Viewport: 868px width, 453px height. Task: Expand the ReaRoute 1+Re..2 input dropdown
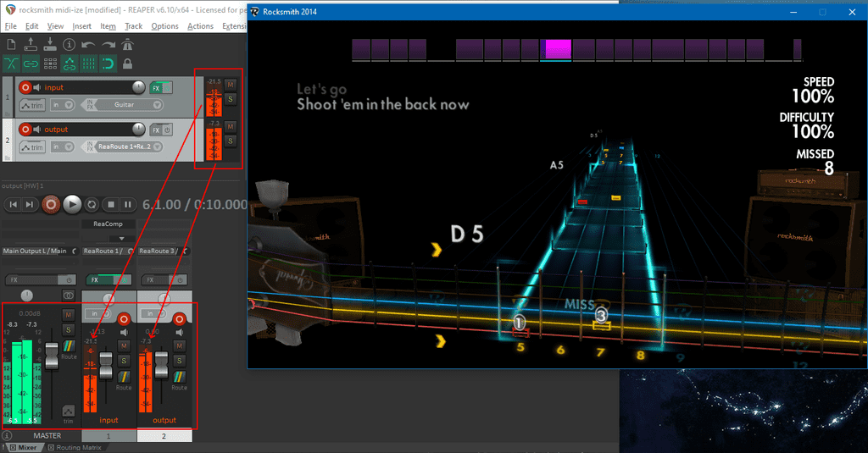pyautogui.click(x=157, y=146)
